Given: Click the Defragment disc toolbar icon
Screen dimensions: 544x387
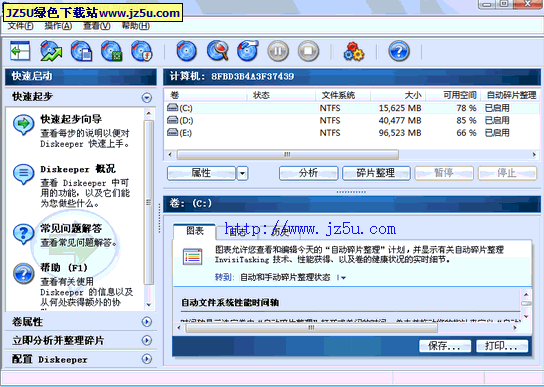Looking at the screenshot, I should (x=248, y=51).
